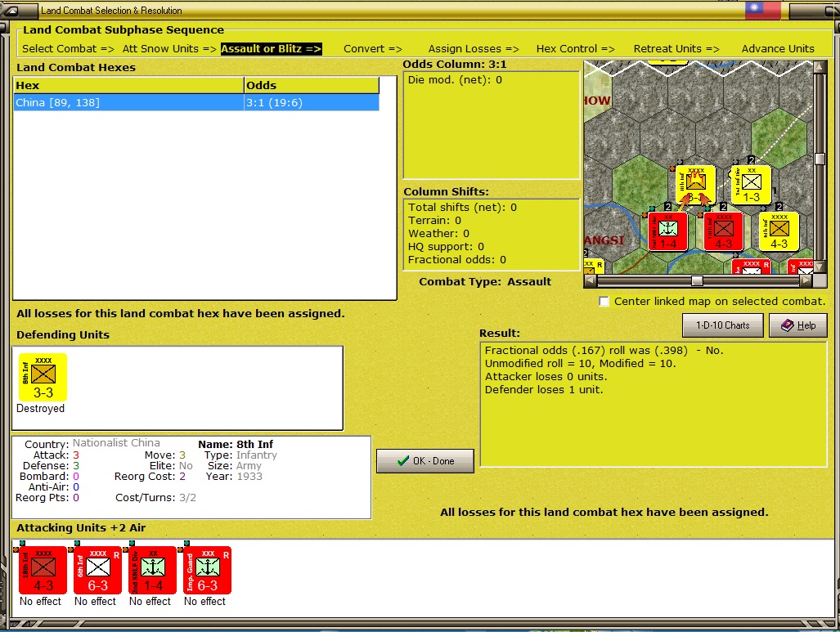Click the OK - Done button

425,461
